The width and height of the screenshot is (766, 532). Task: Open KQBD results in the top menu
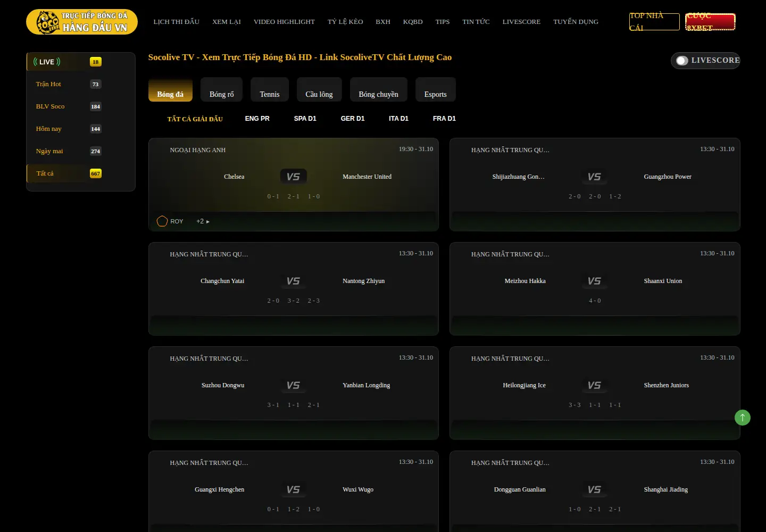[x=413, y=22]
